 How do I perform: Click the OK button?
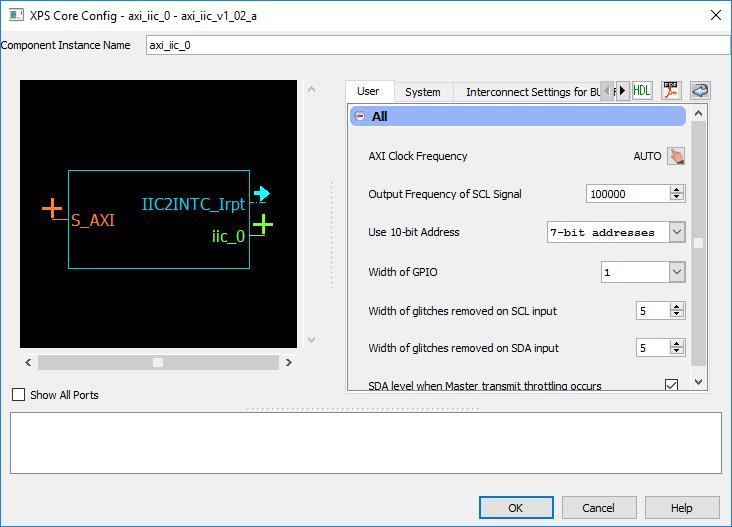pyautogui.click(x=516, y=507)
